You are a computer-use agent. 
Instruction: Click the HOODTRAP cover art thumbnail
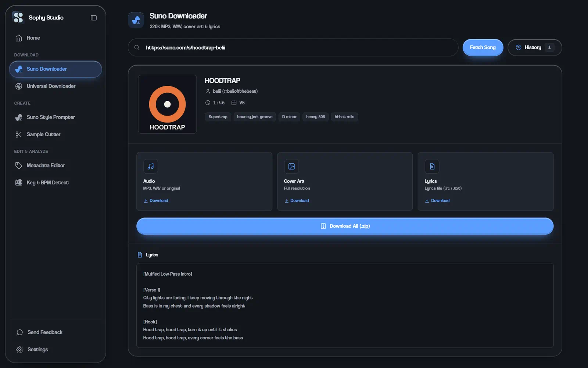(x=167, y=104)
